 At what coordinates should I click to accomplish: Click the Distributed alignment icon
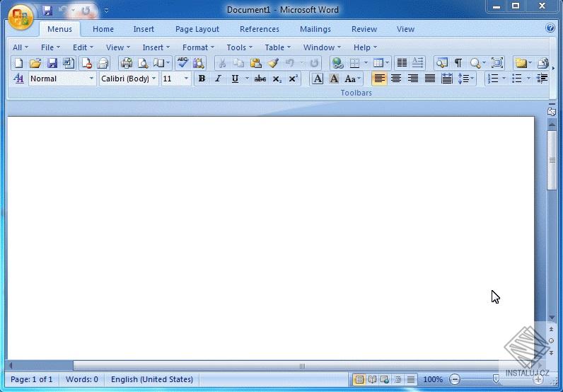pyautogui.click(x=447, y=79)
